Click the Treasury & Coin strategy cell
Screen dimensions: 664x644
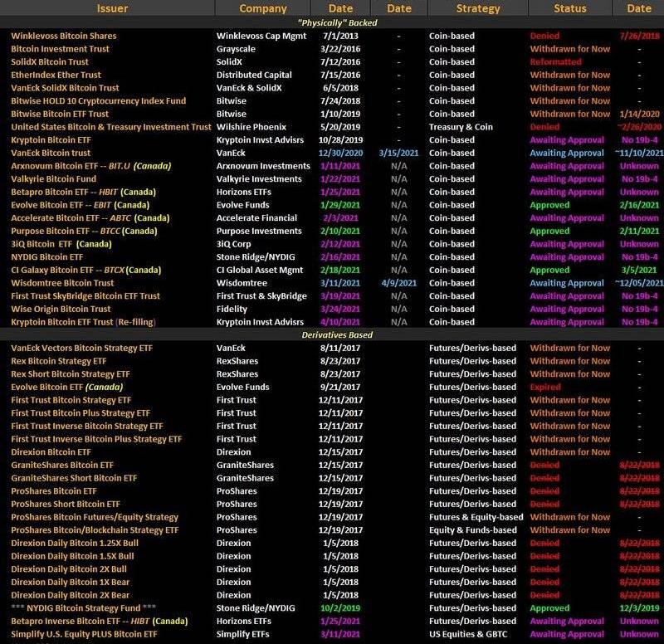point(461,127)
